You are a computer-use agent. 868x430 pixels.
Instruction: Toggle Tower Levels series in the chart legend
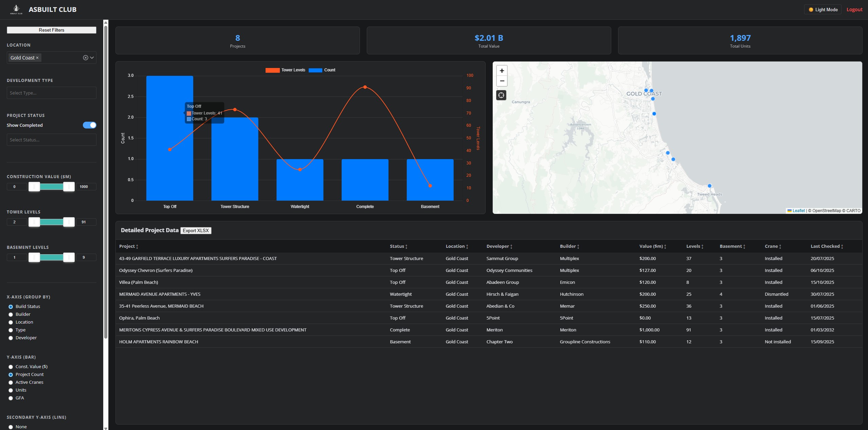(285, 70)
